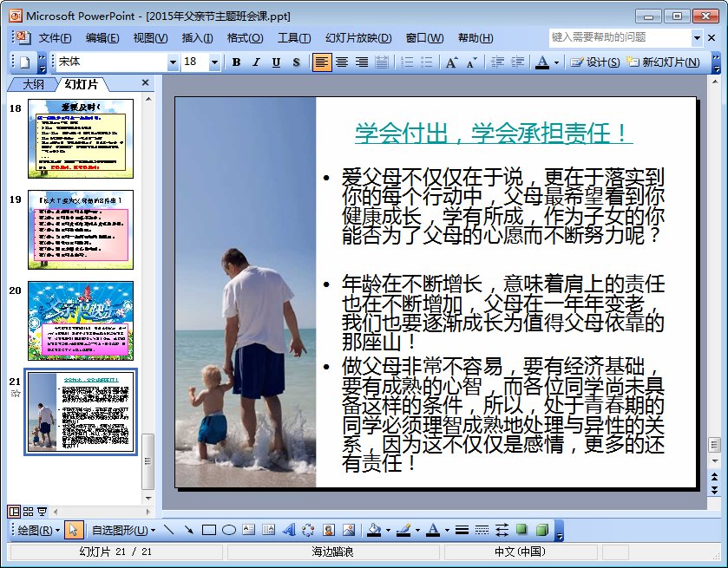Viewport: 728px width, 568px height.
Task: Insert clip art
Action: point(329,530)
